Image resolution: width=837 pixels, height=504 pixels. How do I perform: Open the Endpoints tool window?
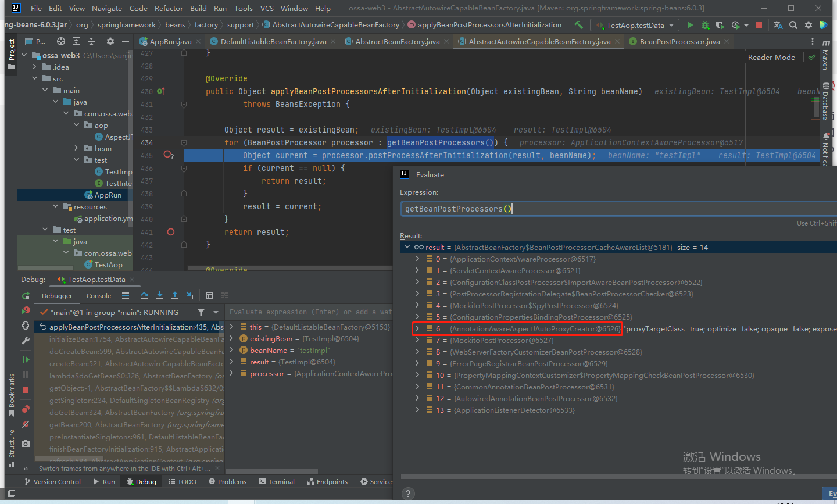(x=327, y=481)
